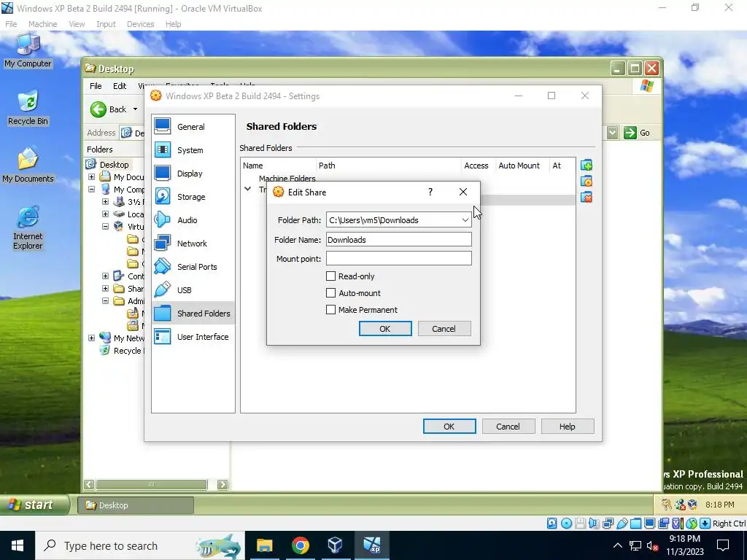
Task: Click Help button in Settings window
Action: point(568,426)
